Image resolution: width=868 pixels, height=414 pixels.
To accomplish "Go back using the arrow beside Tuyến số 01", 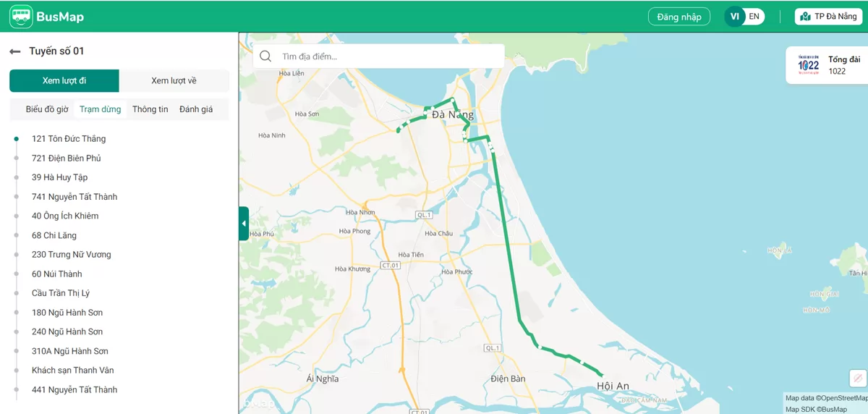I will 14,51.
